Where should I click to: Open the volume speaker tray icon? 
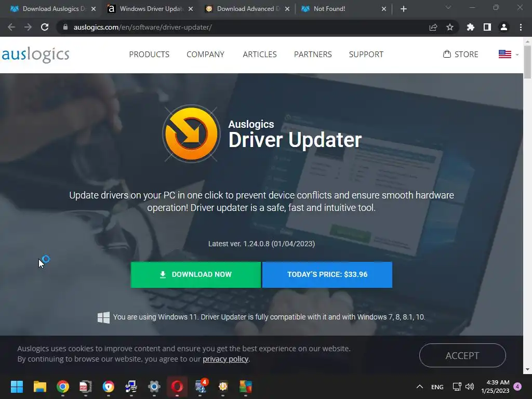coord(470,387)
